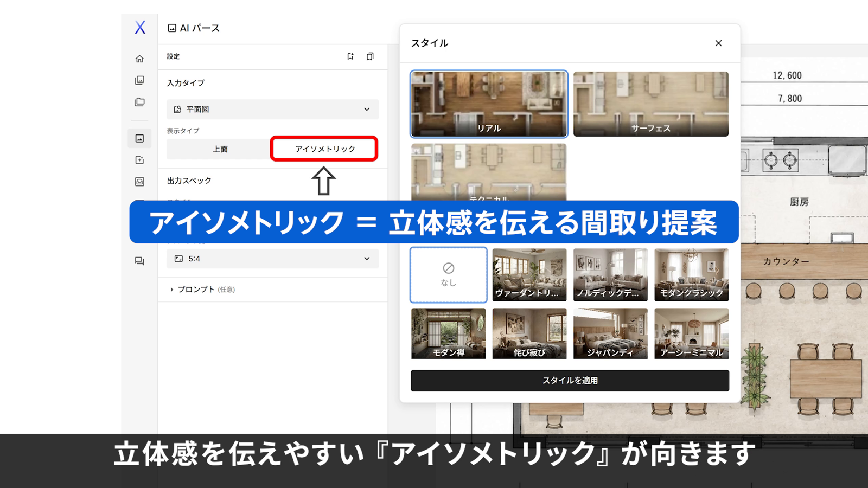Image resolution: width=868 pixels, height=488 pixels.
Task: Close the スタイル dialog
Action: coord(718,43)
